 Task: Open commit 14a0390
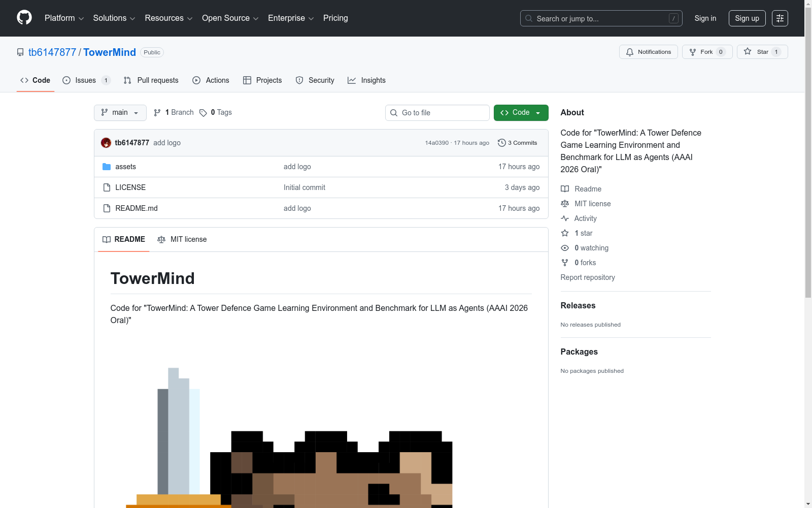[437, 143]
